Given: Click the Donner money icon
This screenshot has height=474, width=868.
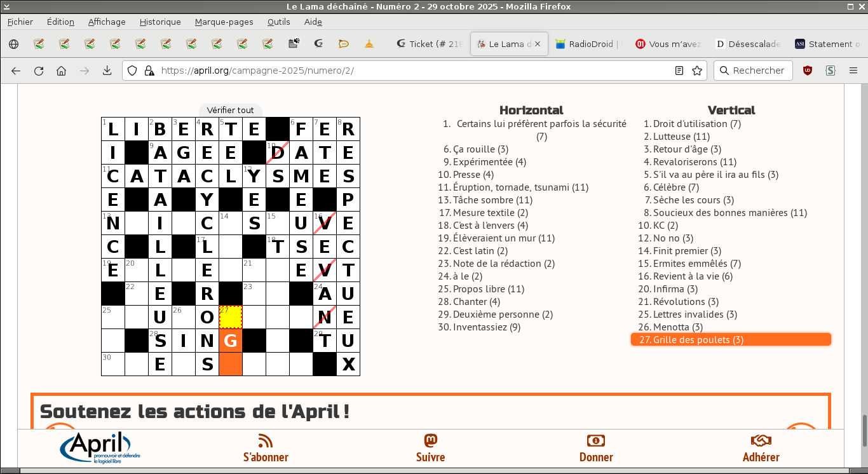Looking at the screenshot, I should tap(595, 441).
